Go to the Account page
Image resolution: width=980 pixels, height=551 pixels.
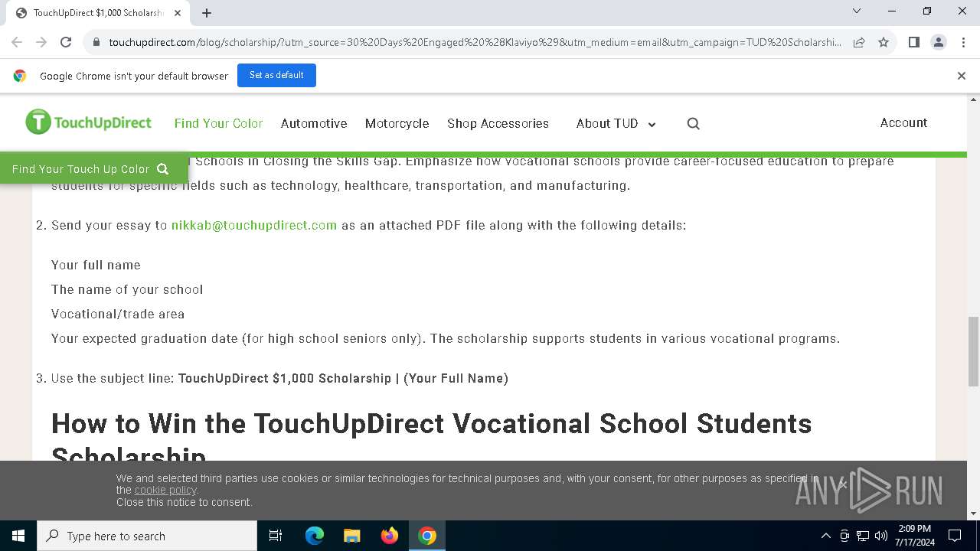pyautogui.click(x=903, y=122)
